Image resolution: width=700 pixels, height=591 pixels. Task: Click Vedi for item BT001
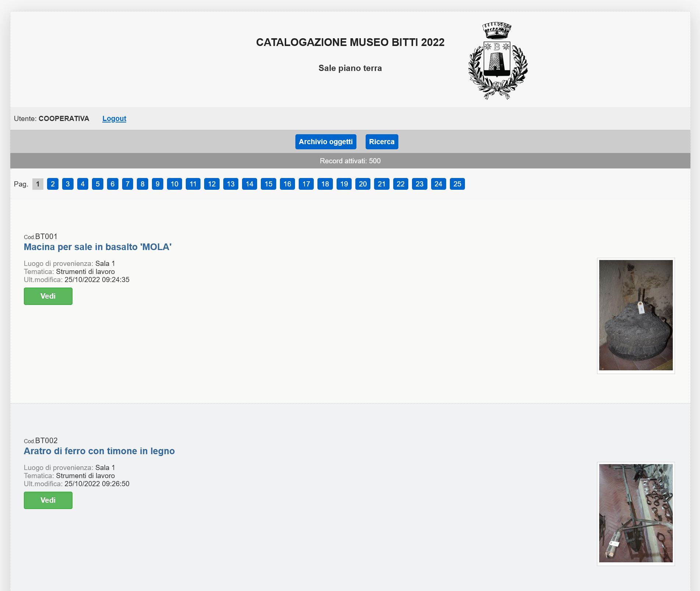pos(48,296)
